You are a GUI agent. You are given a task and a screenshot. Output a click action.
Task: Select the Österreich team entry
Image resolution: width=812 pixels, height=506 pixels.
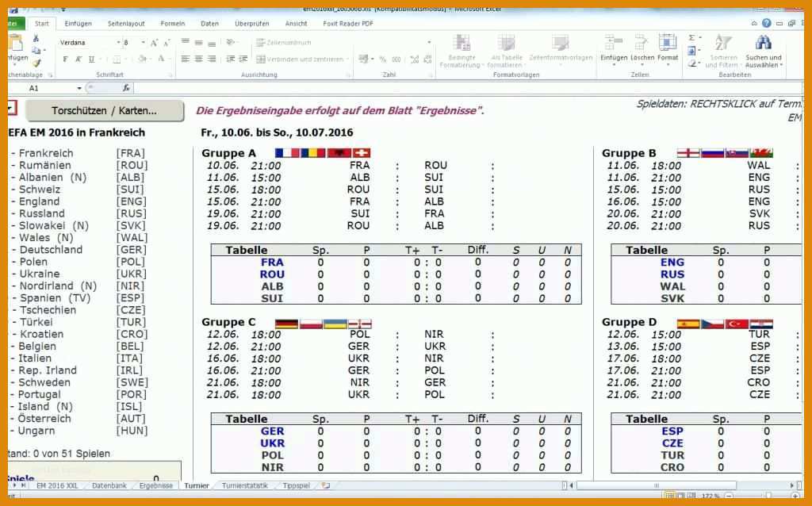coord(44,419)
